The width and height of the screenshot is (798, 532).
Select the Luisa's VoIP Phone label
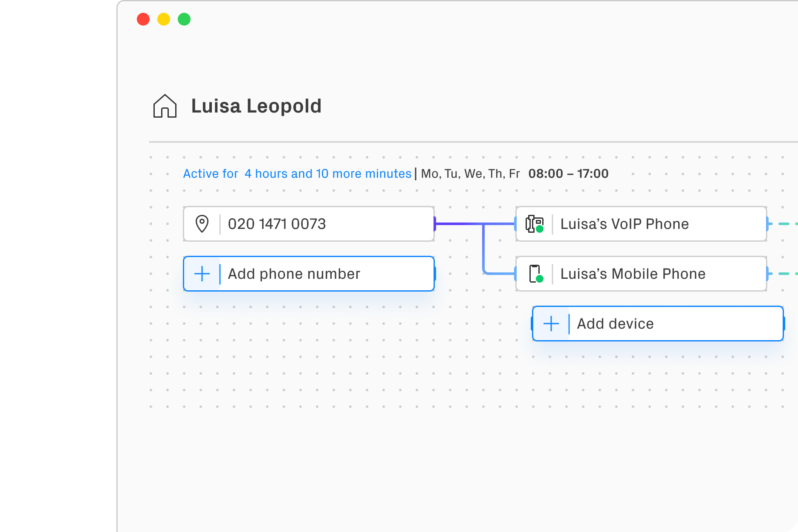624,224
